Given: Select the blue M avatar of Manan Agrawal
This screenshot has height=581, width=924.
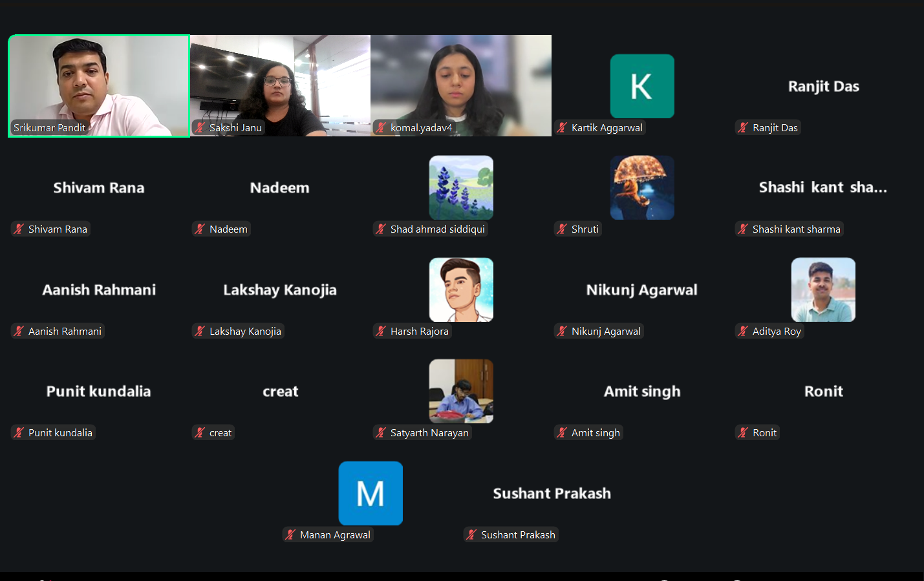Looking at the screenshot, I should (x=371, y=493).
